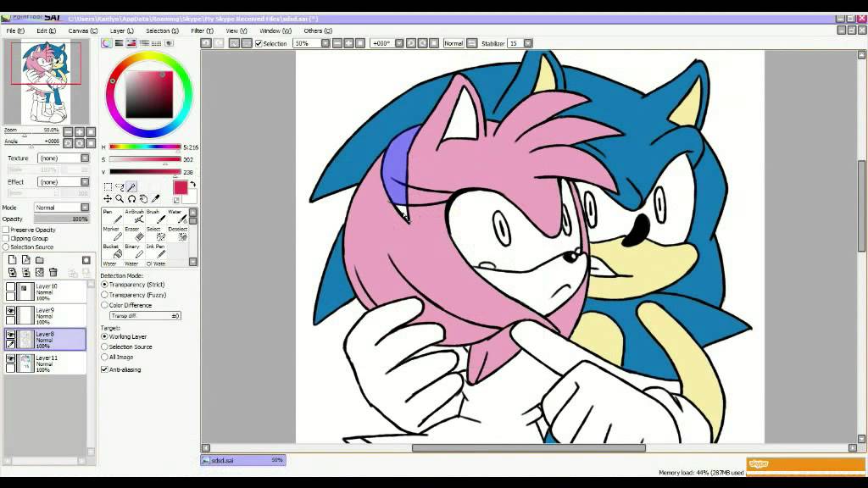
Task: Select Transparency (Fuzzy) detection mode
Action: 104,295
